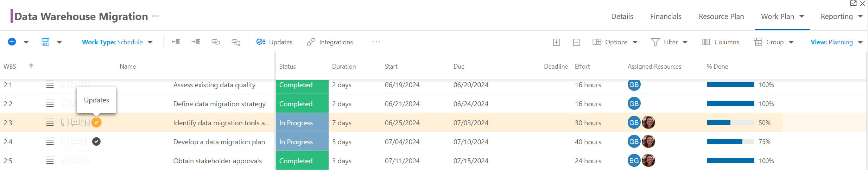Indent selected task using indent icon
The width and height of the screenshot is (868, 170).
coord(196,42)
